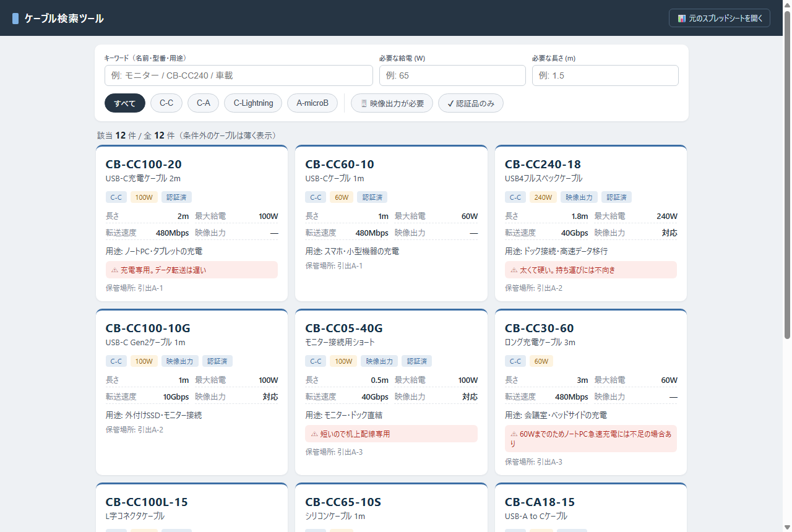Open the CB-CC30-60 cable card title
Viewport: 792px width, 532px height.
click(x=540, y=328)
